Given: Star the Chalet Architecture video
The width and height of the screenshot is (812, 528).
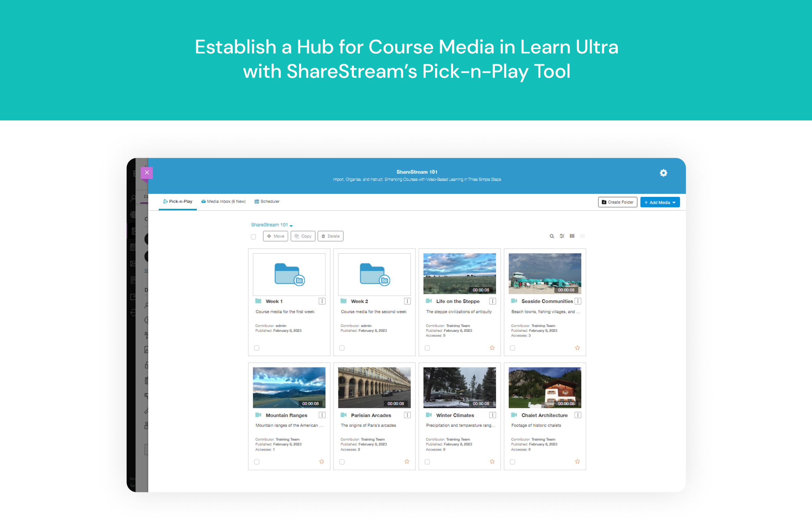Looking at the screenshot, I should pos(577,461).
